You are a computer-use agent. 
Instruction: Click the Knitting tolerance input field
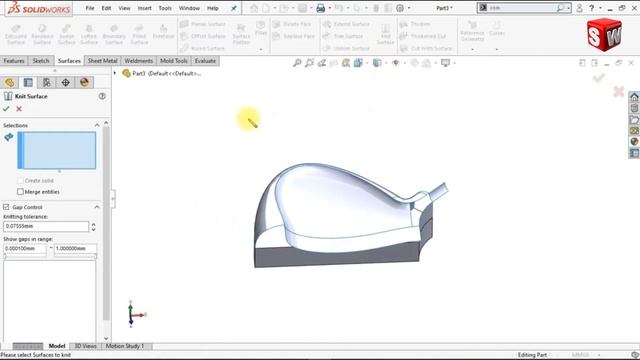[x=46, y=226]
